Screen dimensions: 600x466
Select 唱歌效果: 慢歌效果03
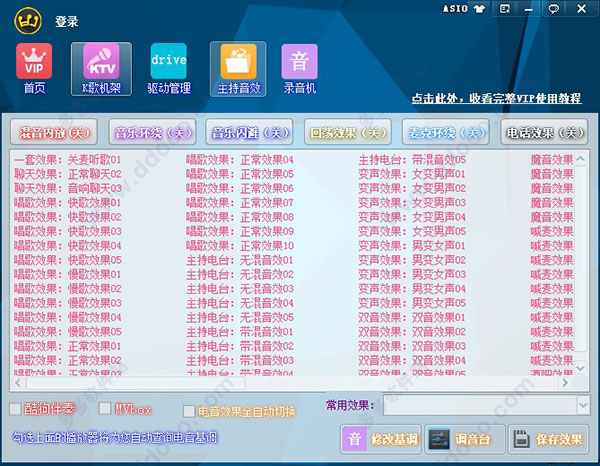point(67,303)
